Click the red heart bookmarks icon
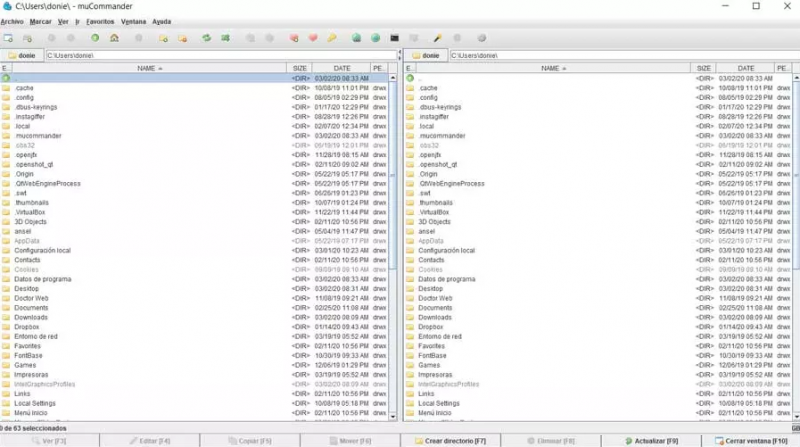 coord(312,38)
